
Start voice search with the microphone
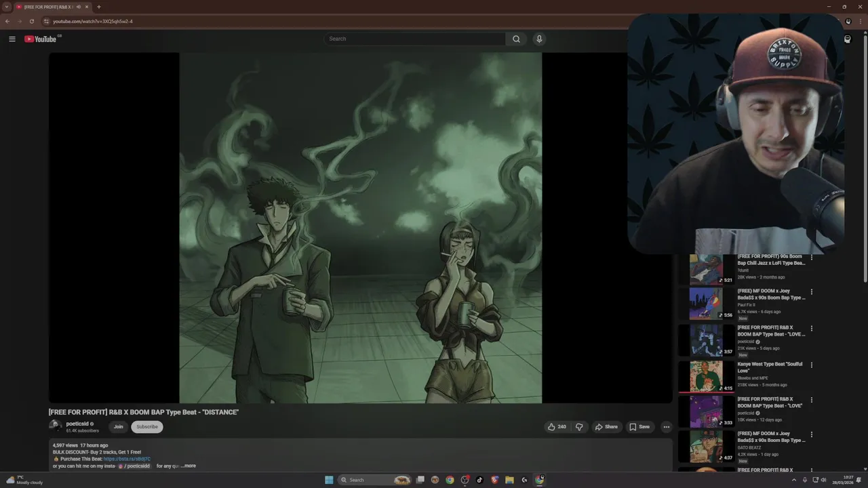[539, 39]
